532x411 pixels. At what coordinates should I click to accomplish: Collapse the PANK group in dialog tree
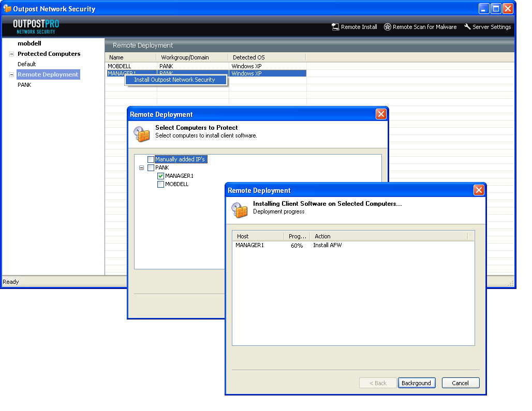click(141, 168)
